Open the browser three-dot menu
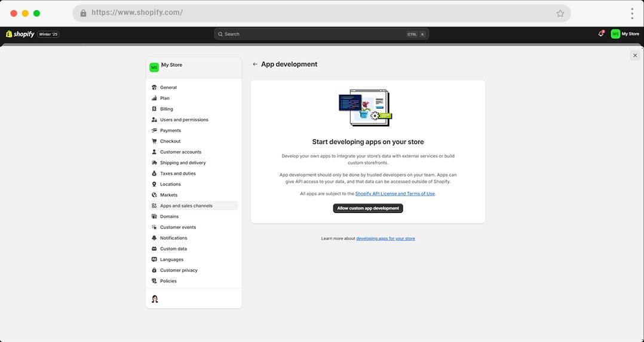644x342 pixels. 632,13
